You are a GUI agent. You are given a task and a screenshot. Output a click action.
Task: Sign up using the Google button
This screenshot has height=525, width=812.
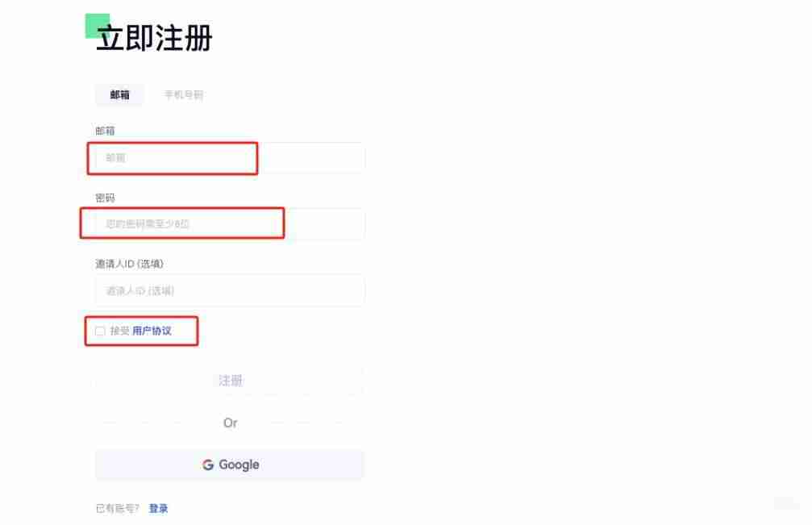click(230, 465)
